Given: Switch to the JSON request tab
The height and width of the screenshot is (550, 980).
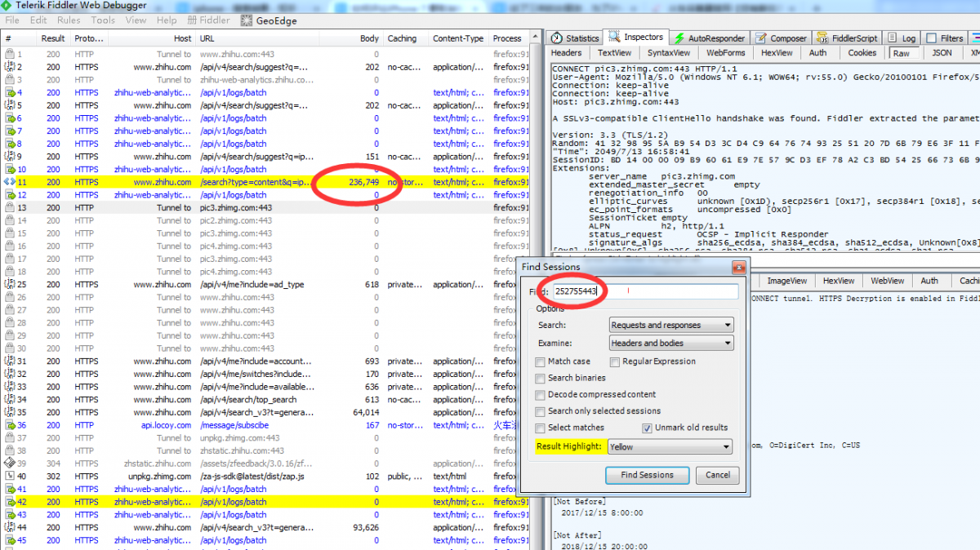Looking at the screenshot, I should [942, 53].
